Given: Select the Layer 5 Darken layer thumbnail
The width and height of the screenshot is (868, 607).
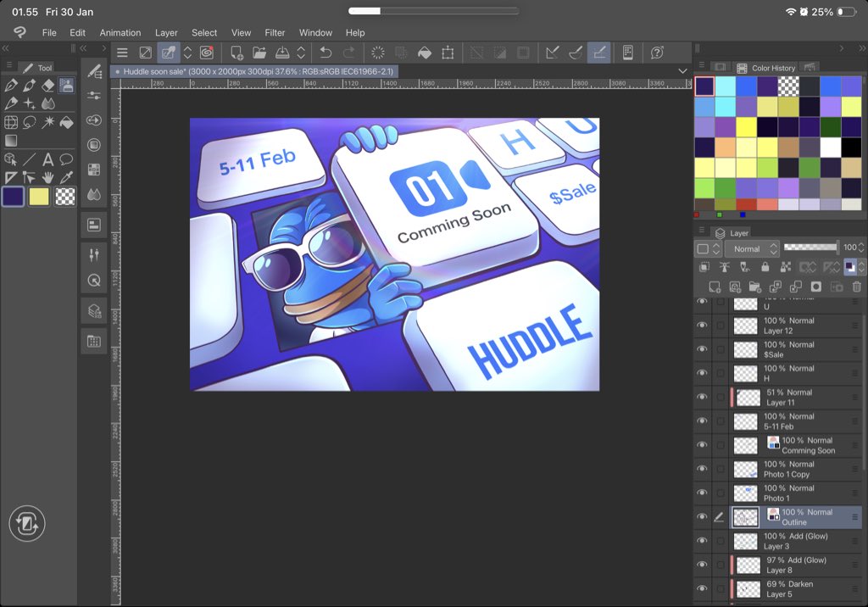Looking at the screenshot, I should pyautogui.click(x=748, y=588).
